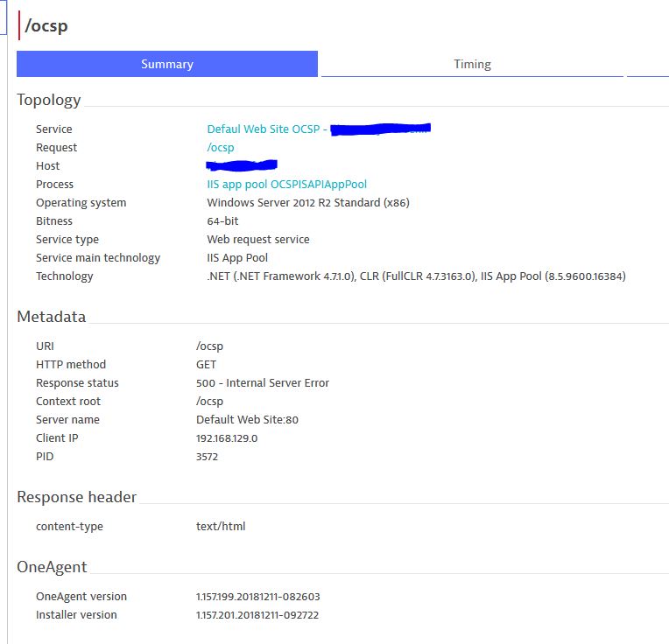Click the Windows Server 2012 R2 Standard text

point(308,203)
